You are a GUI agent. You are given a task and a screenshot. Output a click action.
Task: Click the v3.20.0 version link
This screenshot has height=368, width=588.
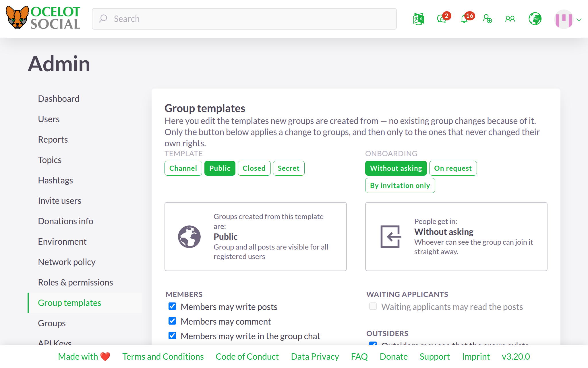(x=516, y=356)
